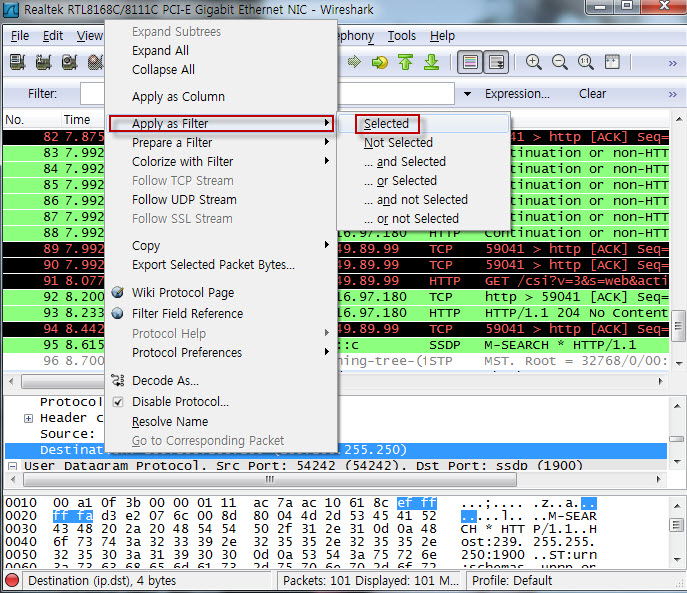
Task: Expand the Header checksum tree node
Action: [x=28, y=418]
